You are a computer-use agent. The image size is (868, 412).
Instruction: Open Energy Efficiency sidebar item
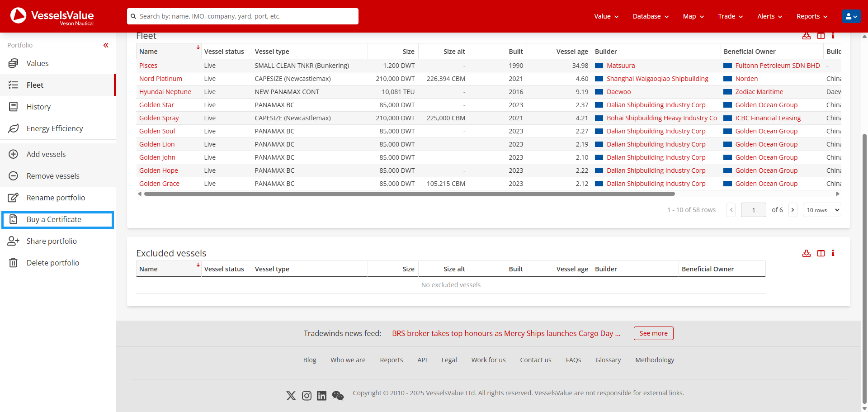[55, 128]
